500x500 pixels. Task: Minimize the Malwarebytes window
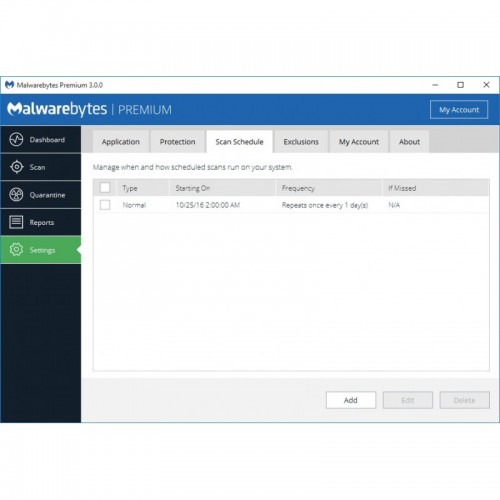pyautogui.click(x=435, y=85)
